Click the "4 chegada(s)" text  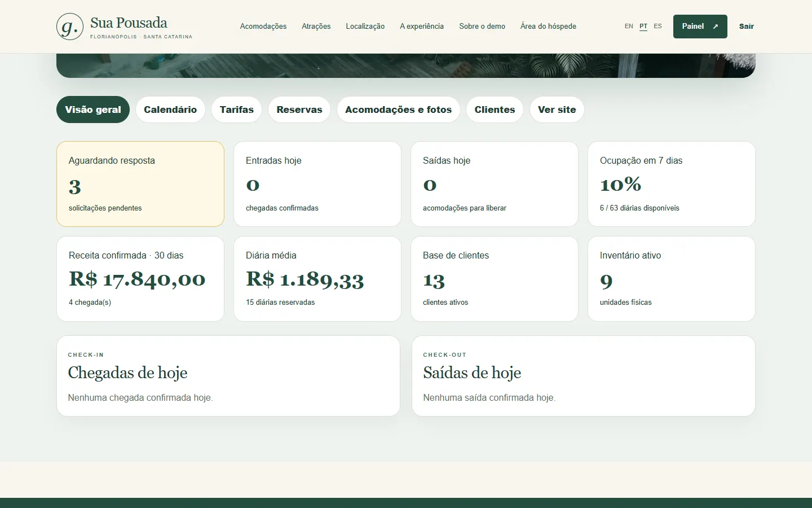click(x=90, y=303)
